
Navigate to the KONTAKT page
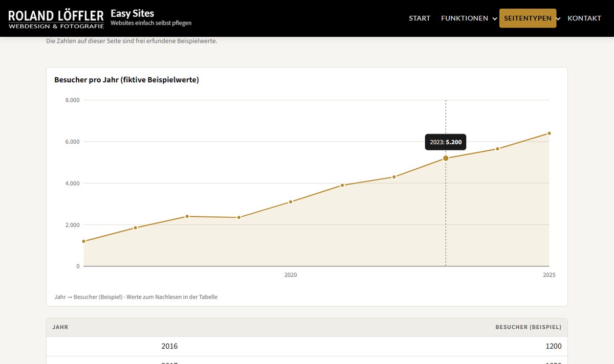pyautogui.click(x=584, y=18)
